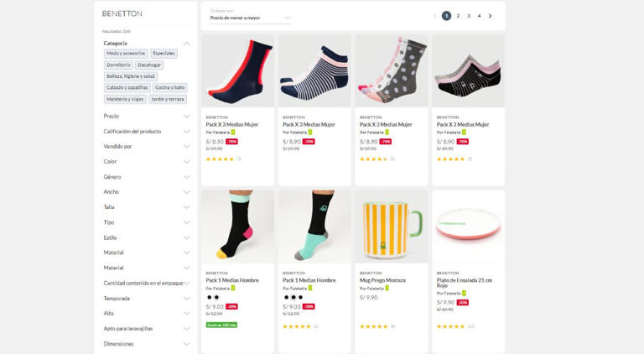644x354 pixels.
Task: Select first color swatch of first Medias Hombre
Action: click(210, 297)
